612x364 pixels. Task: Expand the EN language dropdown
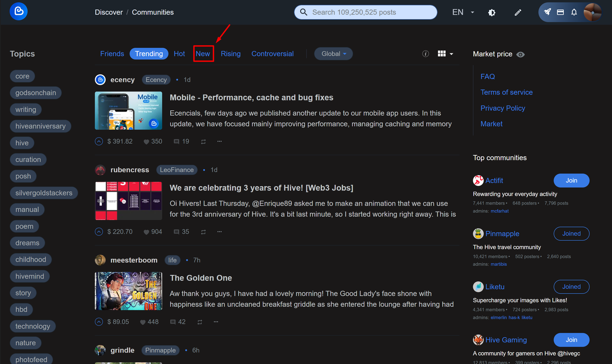click(x=463, y=12)
